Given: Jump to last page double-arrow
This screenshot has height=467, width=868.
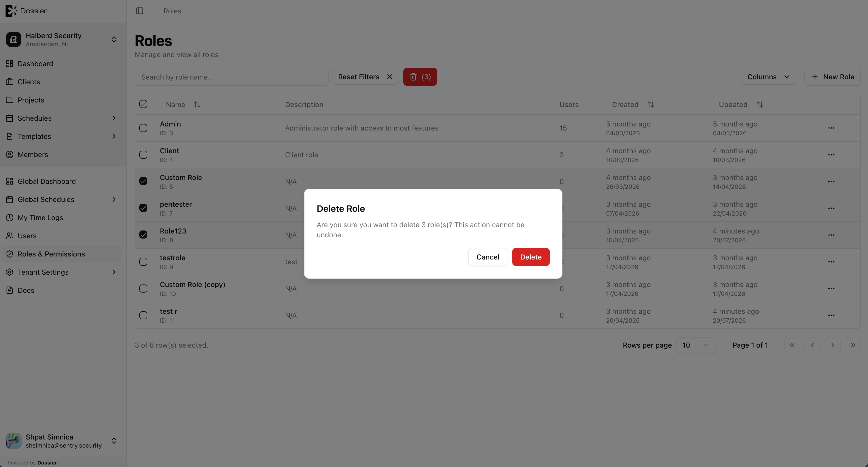Looking at the screenshot, I should pos(853,345).
